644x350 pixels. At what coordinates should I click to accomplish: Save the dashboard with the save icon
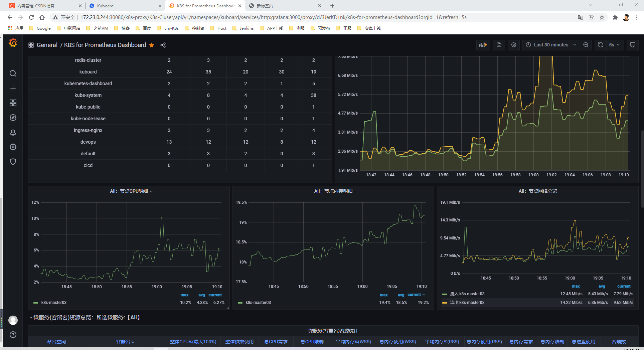(499, 45)
